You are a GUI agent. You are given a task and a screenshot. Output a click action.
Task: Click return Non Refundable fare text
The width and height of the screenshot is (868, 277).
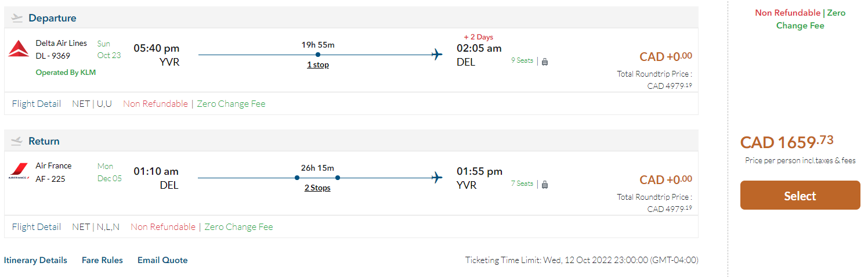[163, 227]
